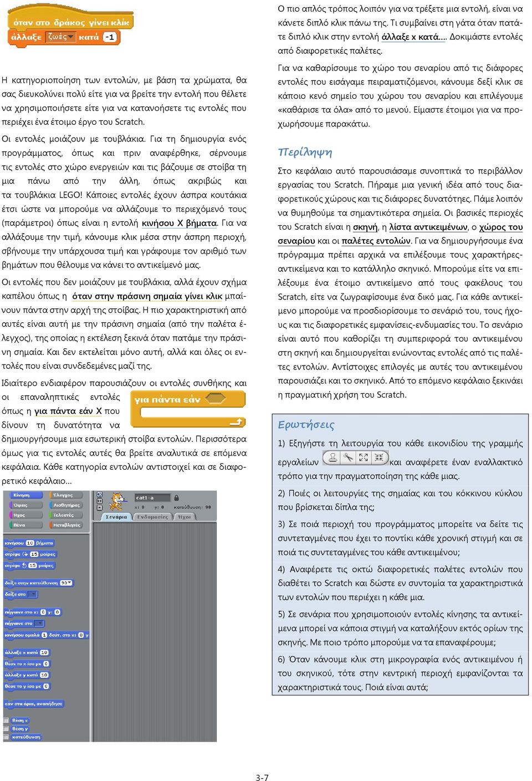Check the θέση y reporter checkbox
This screenshot has width=532, height=781.
6,729
